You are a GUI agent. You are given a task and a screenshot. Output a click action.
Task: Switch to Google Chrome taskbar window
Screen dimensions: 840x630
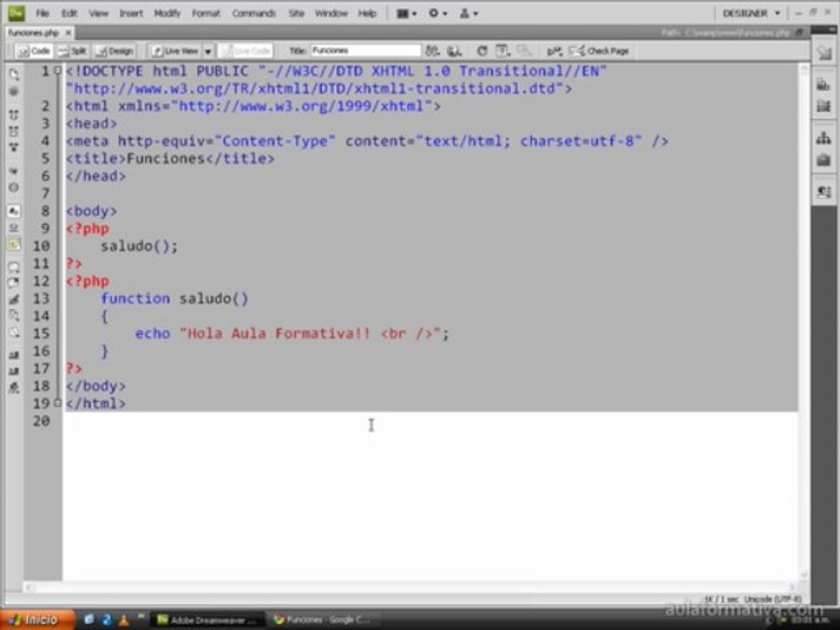pyautogui.click(x=323, y=619)
